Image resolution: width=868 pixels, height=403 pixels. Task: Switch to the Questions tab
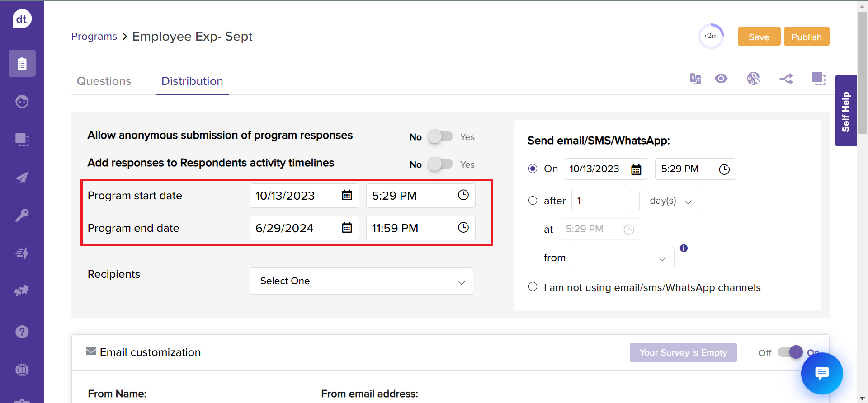[x=104, y=81]
